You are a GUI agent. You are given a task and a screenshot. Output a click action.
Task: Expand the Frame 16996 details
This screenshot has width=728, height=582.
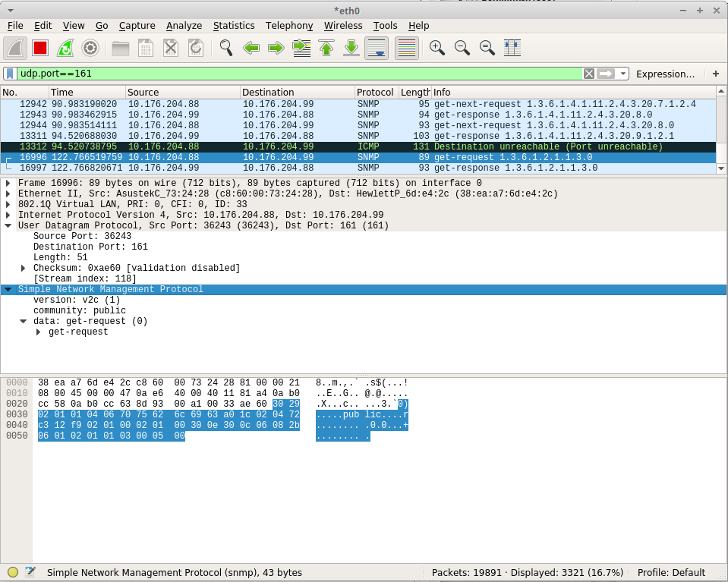click(8, 184)
